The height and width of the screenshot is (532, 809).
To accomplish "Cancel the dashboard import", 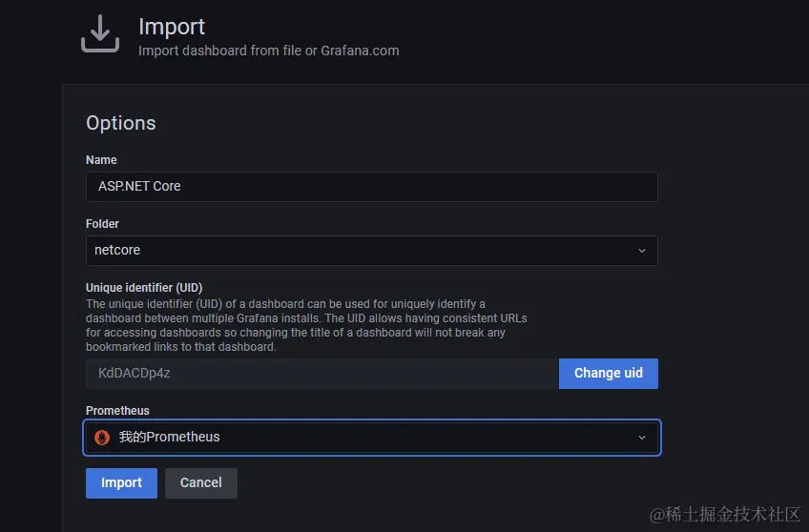I will [200, 483].
